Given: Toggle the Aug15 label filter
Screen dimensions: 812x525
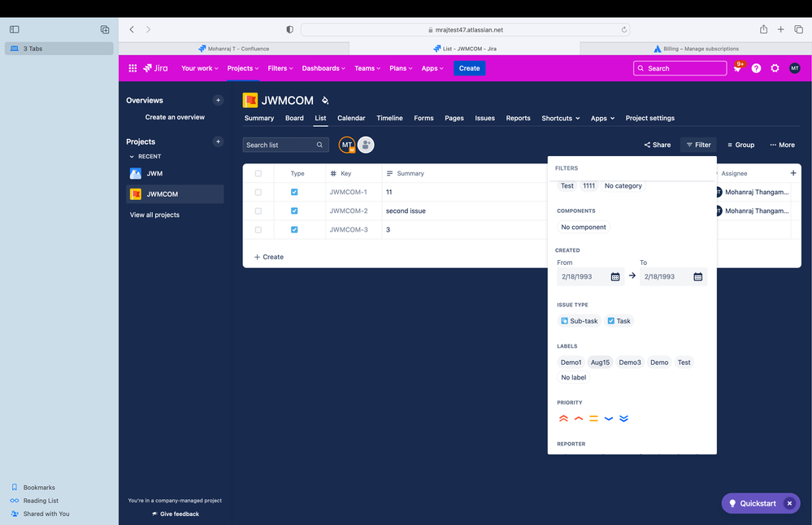Looking at the screenshot, I should click(x=600, y=362).
